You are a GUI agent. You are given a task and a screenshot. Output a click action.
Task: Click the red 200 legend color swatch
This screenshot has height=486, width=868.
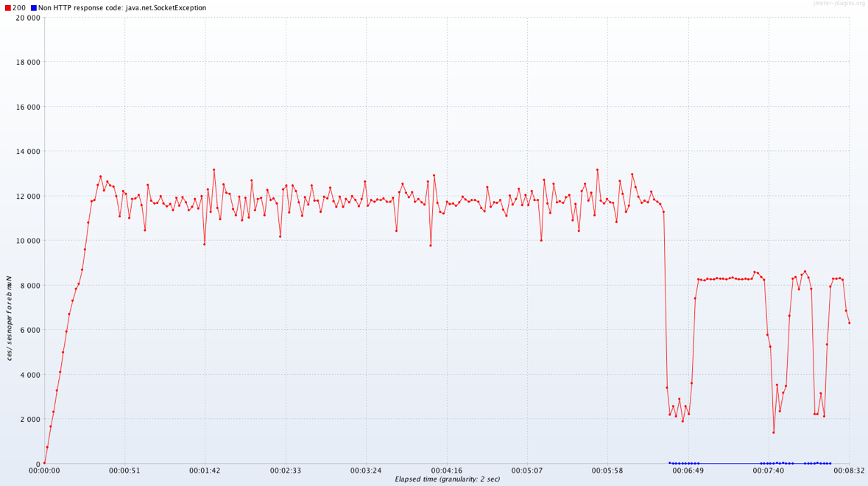8,8
